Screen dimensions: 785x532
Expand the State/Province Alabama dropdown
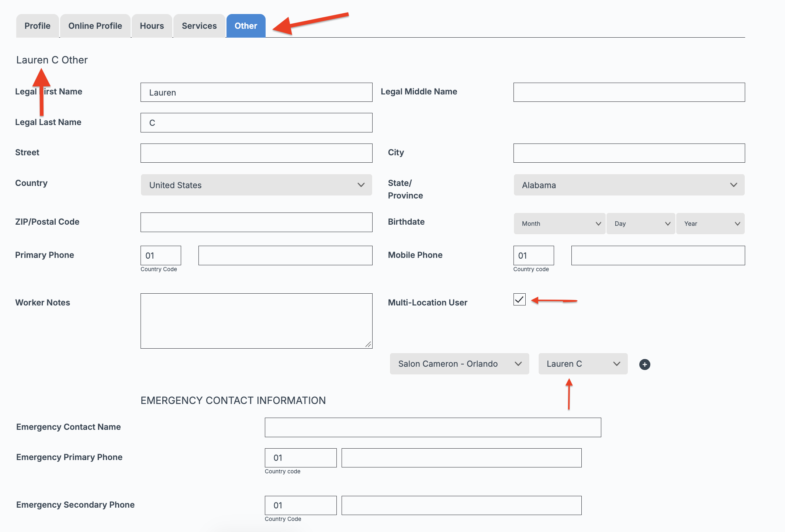[x=629, y=185]
